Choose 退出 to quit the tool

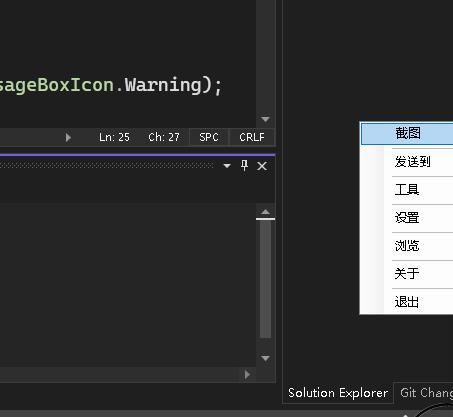(407, 302)
